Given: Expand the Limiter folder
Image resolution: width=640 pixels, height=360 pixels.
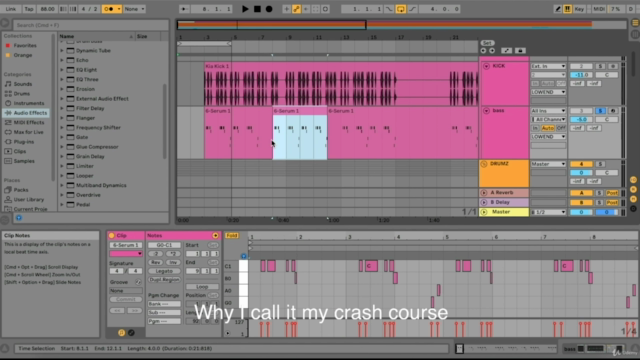Looking at the screenshot, I should pyautogui.click(x=62, y=166).
